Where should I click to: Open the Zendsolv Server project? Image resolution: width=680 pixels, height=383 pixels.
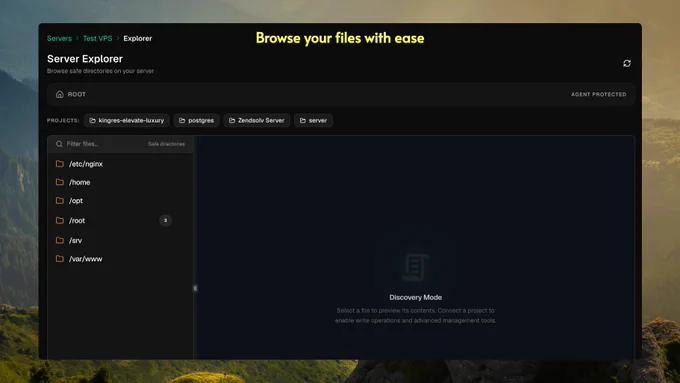point(257,120)
